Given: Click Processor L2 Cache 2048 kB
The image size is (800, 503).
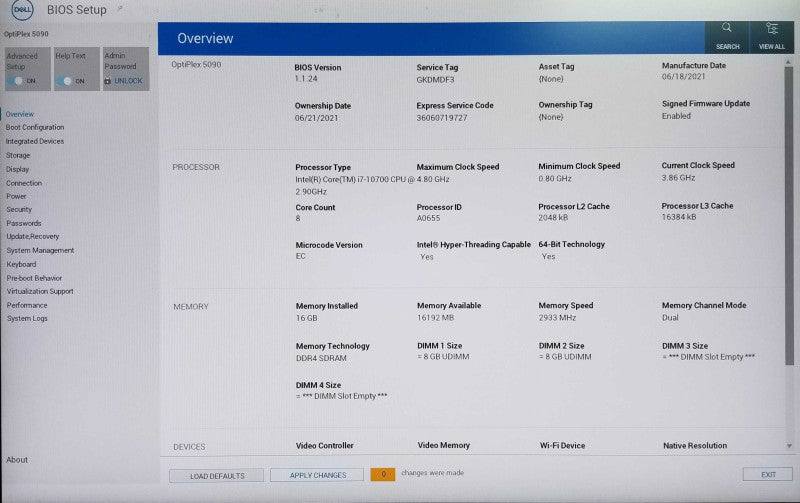Looking at the screenshot, I should [553, 217].
